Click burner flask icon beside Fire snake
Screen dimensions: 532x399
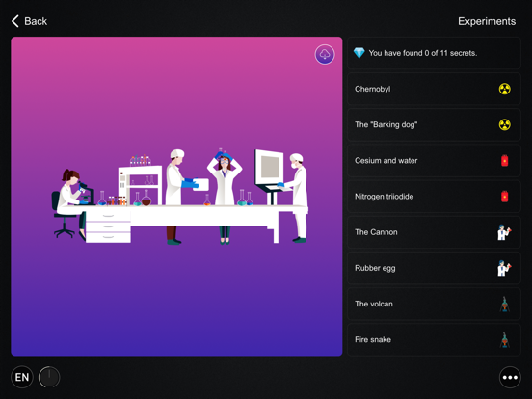click(x=505, y=339)
